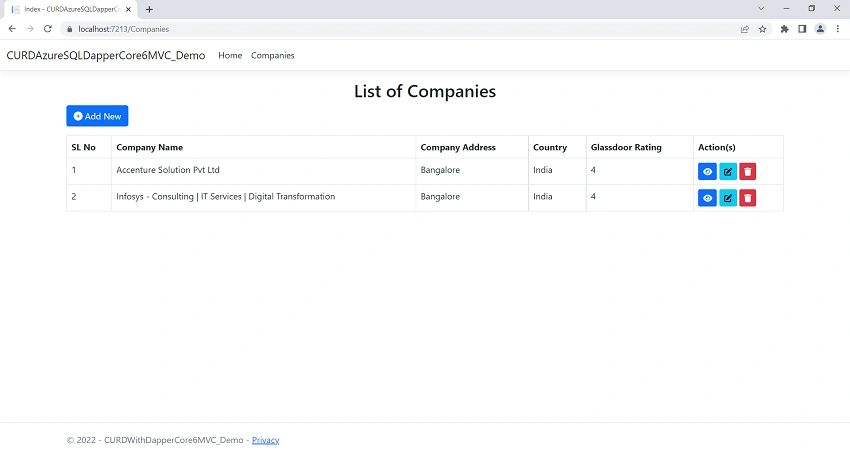Viewport: 850px width, 455px height.
Task: Edit the Infosys company row
Action: click(727, 198)
